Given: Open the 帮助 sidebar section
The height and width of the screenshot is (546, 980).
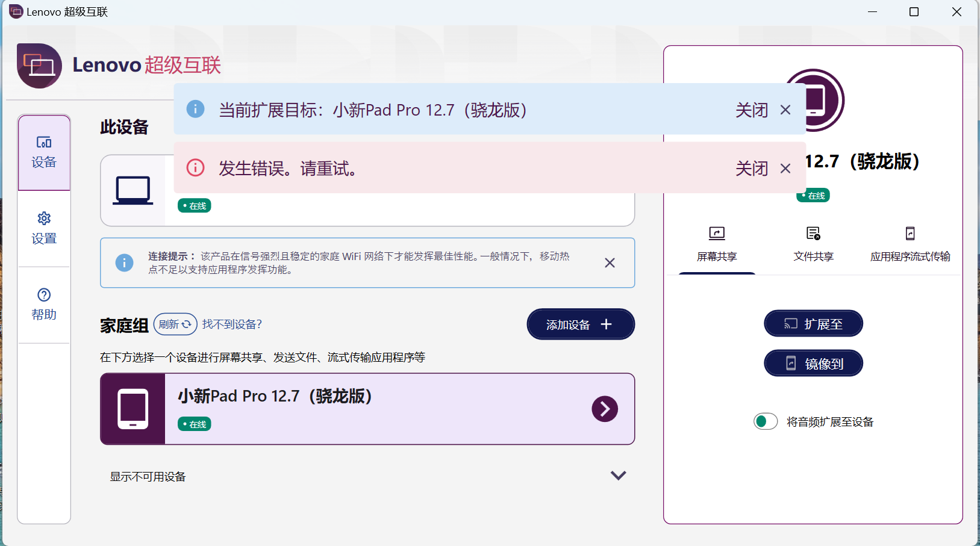Looking at the screenshot, I should pyautogui.click(x=44, y=305).
